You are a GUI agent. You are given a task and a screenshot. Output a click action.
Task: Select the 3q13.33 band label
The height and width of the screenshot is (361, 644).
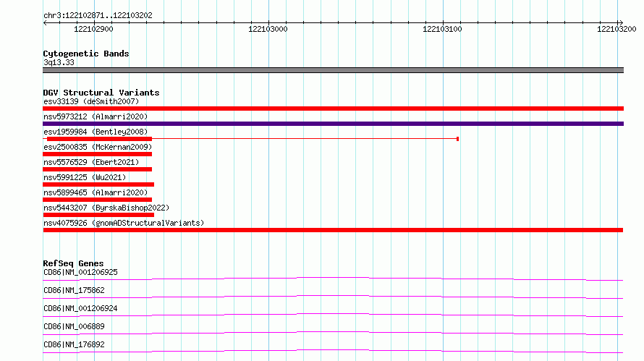click(x=59, y=62)
